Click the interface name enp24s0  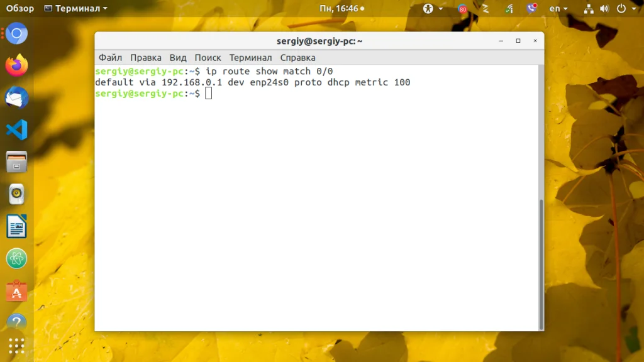pos(269,82)
